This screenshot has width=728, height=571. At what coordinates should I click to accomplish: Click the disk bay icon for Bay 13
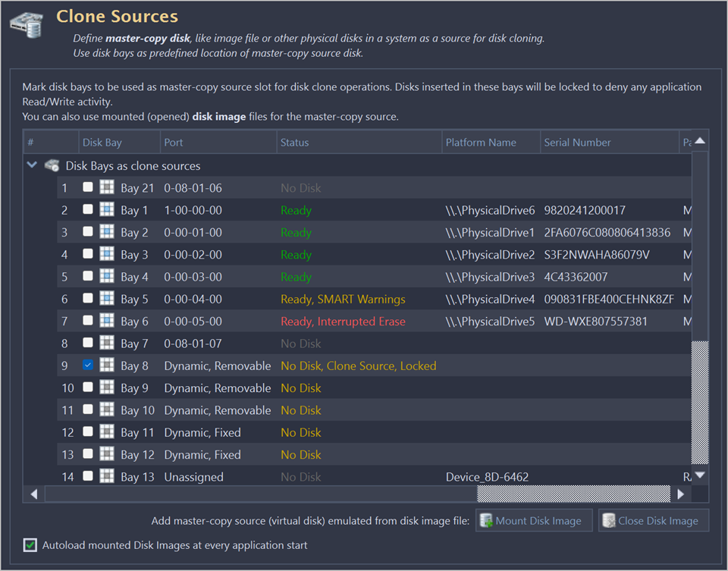pyautogui.click(x=107, y=476)
